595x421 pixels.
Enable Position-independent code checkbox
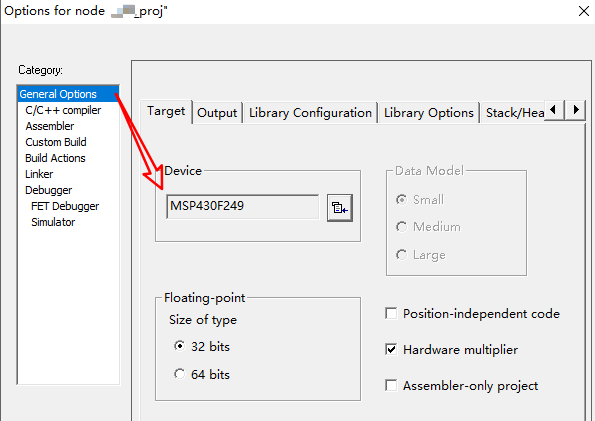(x=472, y=314)
